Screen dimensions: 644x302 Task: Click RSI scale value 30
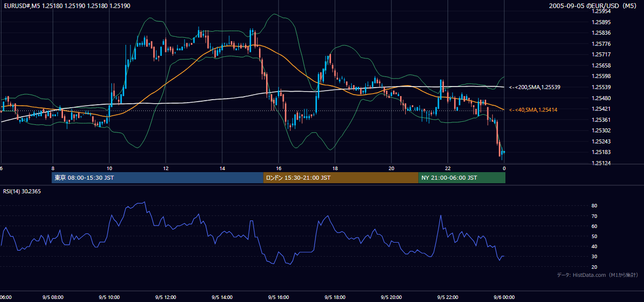tap(594, 257)
